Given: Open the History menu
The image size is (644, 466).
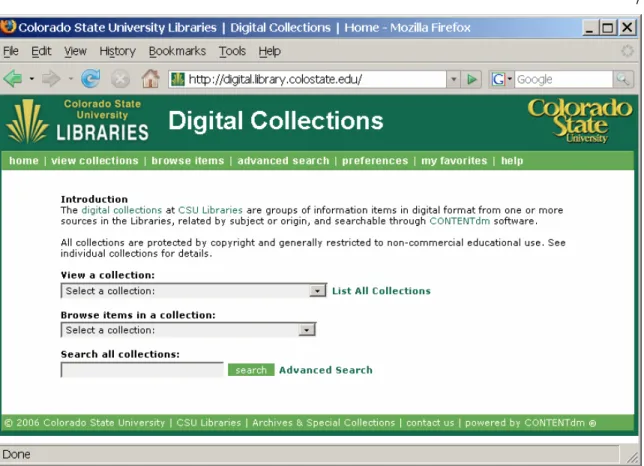Looking at the screenshot, I should tap(117, 51).
